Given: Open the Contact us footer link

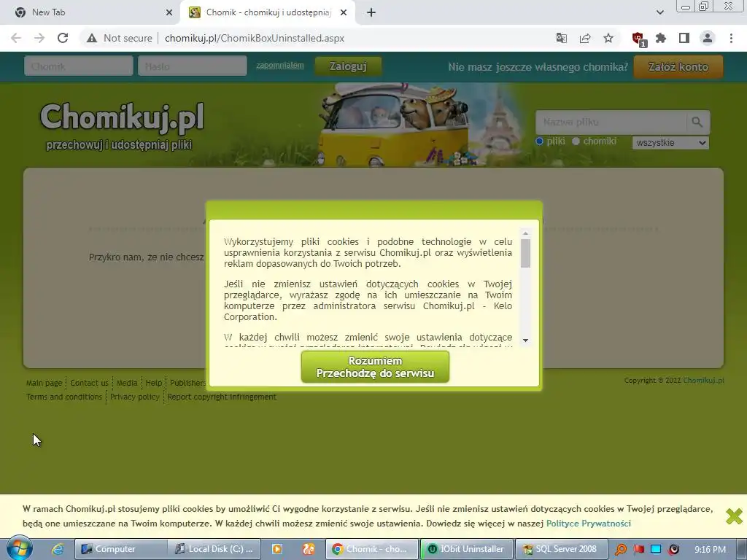Looking at the screenshot, I should click(89, 383).
